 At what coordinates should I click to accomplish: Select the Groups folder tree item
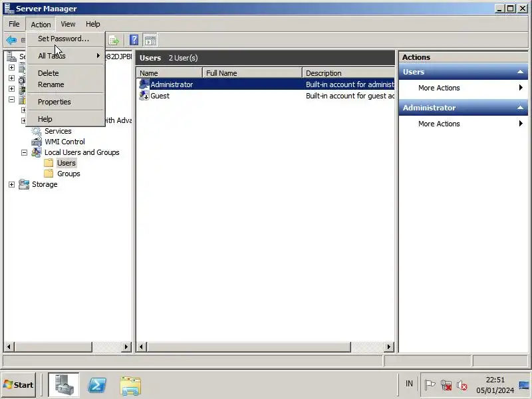coord(68,174)
